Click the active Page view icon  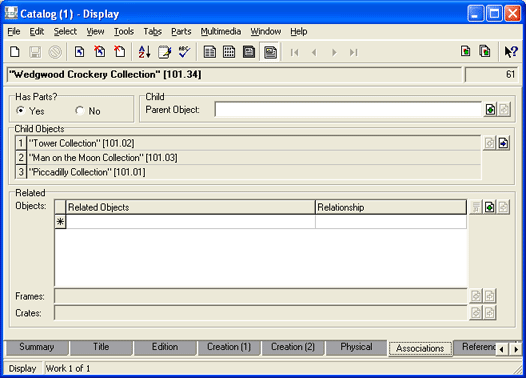click(x=270, y=52)
